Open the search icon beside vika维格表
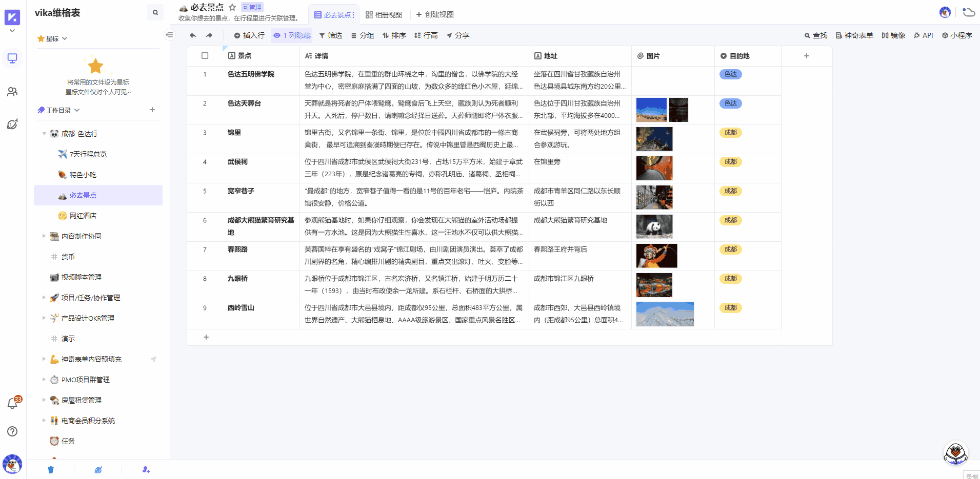The height and width of the screenshot is (479, 980). (155, 13)
